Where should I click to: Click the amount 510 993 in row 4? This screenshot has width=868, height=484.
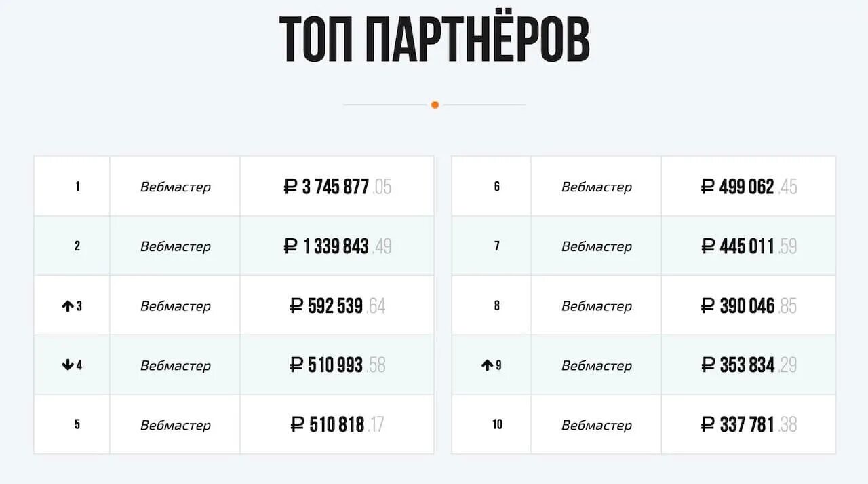point(336,365)
